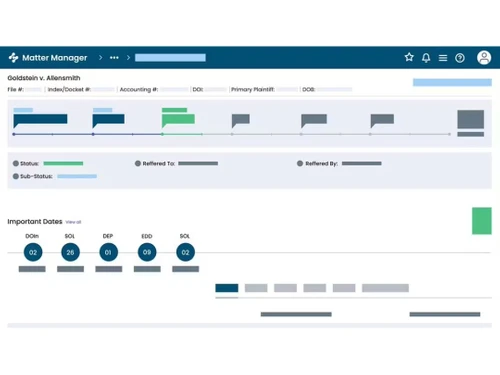The width and height of the screenshot is (500, 375).
Task: Click the light blue button below profile avatar
Action: click(452, 82)
